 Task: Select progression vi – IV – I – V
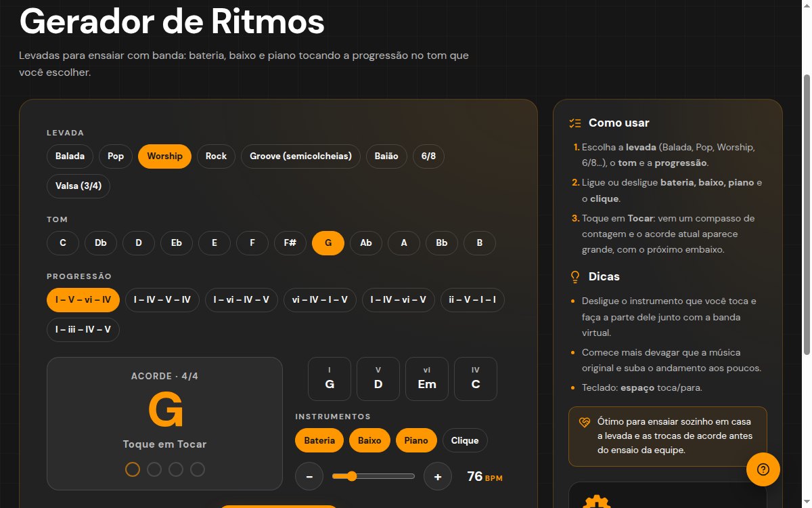click(320, 299)
